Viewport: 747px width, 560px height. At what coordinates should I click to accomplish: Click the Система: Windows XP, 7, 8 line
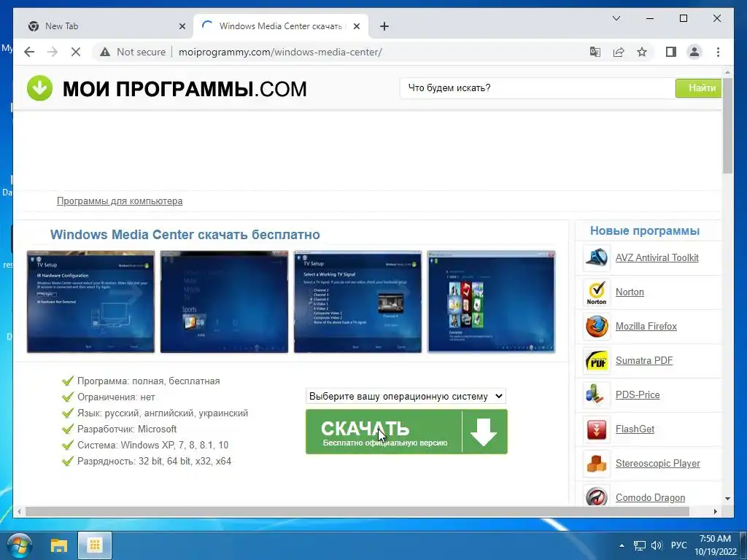tap(152, 446)
